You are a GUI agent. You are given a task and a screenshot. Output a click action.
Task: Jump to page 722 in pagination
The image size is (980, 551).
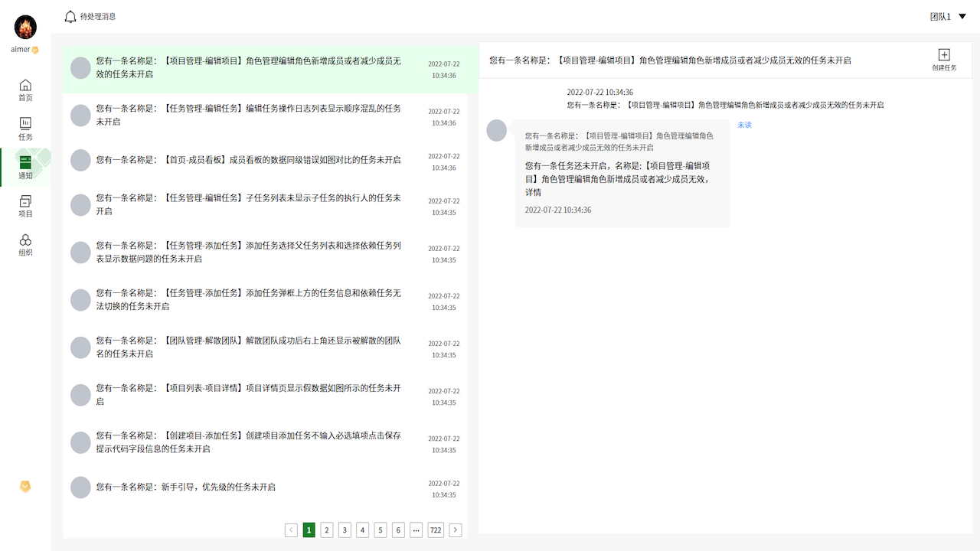tap(435, 530)
